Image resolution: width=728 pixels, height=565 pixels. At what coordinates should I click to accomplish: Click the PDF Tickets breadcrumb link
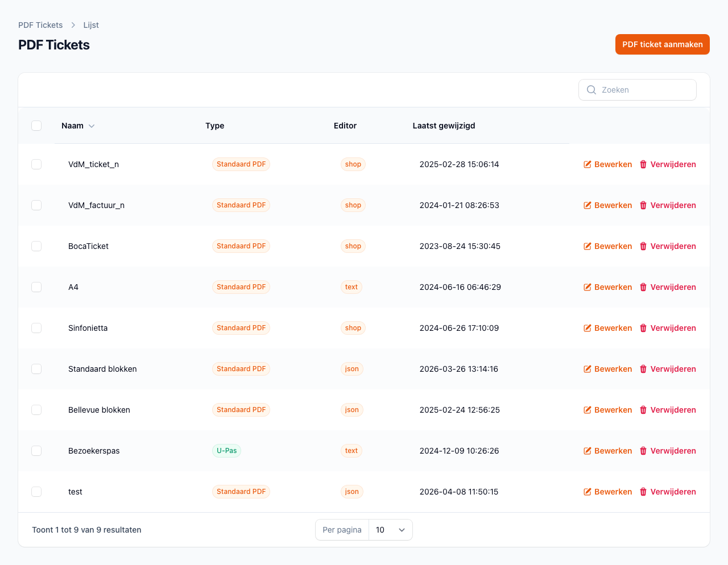pyautogui.click(x=40, y=25)
